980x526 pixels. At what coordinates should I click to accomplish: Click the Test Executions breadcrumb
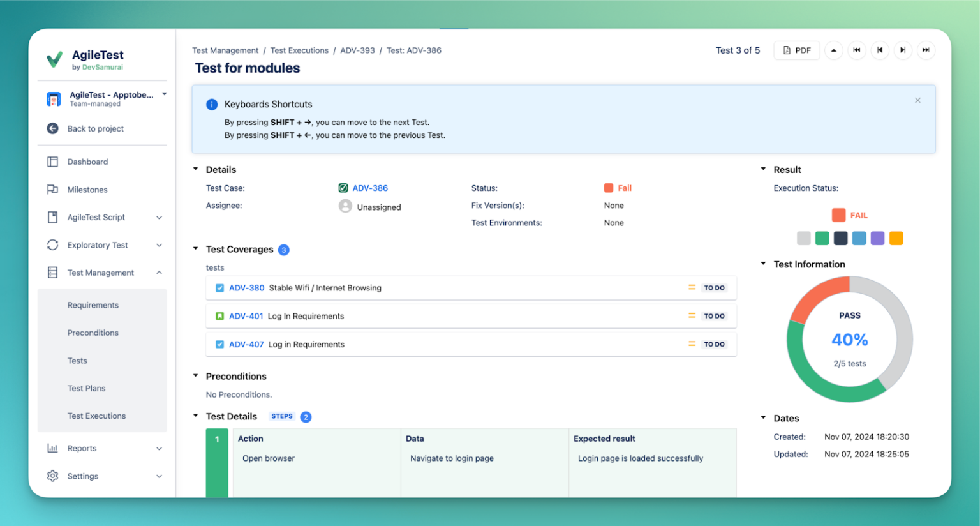coord(299,50)
